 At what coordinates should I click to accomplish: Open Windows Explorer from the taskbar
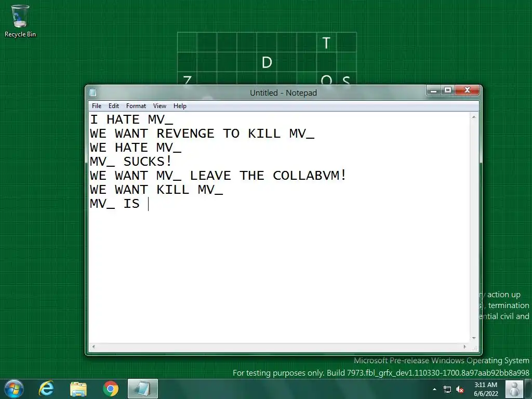point(78,389)
